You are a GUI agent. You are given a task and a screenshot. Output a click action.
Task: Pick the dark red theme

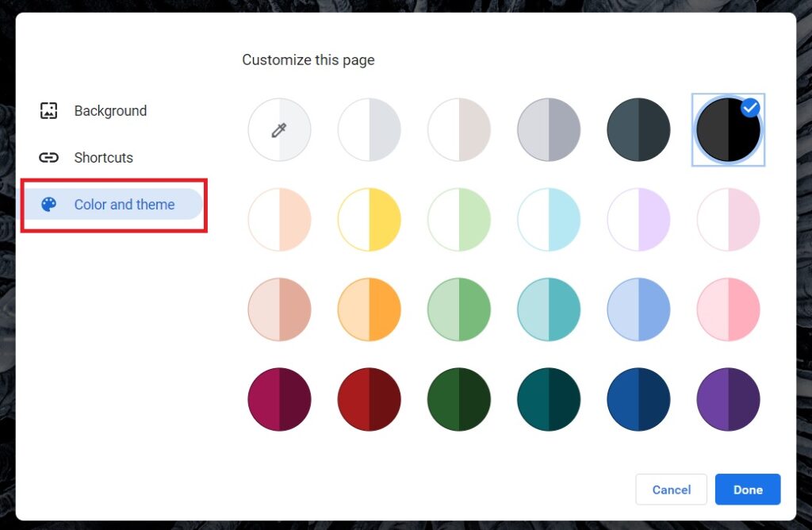click(370, 399)
